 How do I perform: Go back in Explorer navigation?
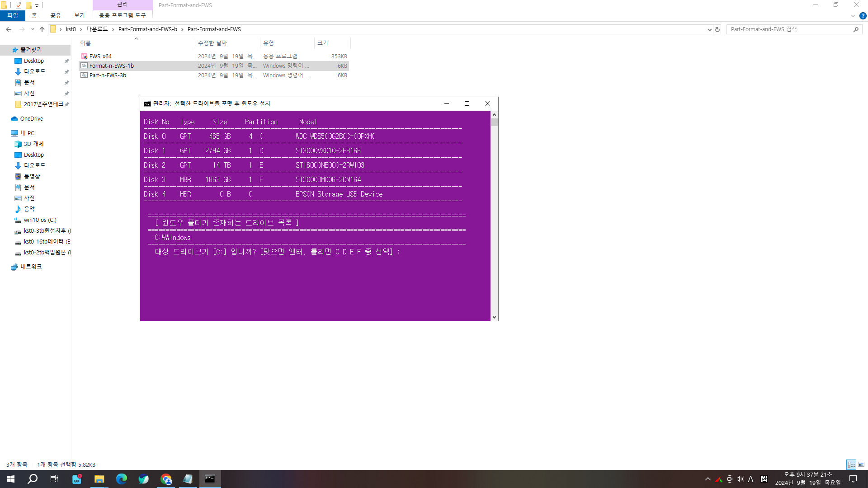pyautogui.click(x=9, y=29)
